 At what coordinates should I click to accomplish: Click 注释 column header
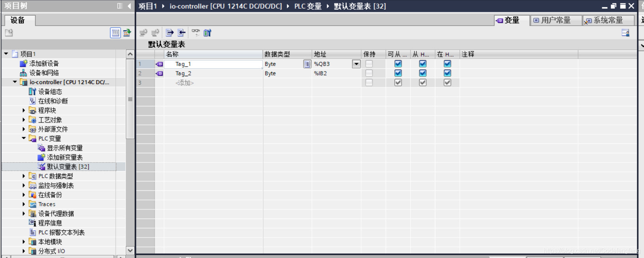tap(519, 54)
